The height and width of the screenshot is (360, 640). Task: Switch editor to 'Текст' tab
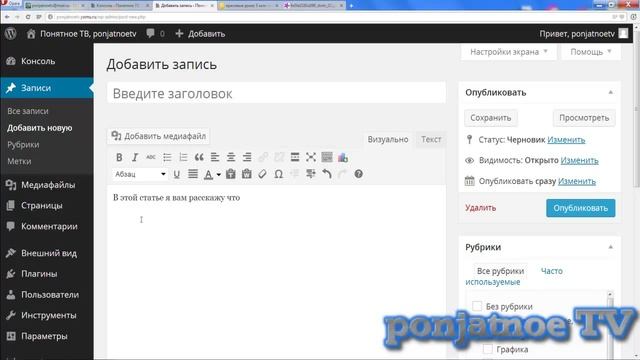click(431, 140)
